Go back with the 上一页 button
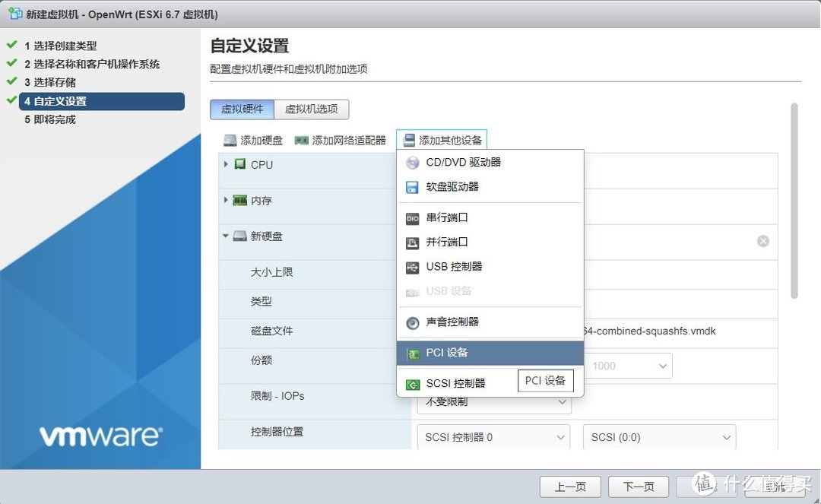 point(570,487)
